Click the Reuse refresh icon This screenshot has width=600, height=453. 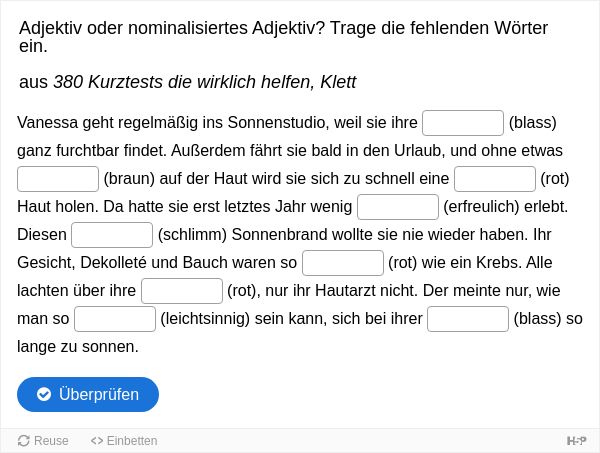[x=23, y=441]
